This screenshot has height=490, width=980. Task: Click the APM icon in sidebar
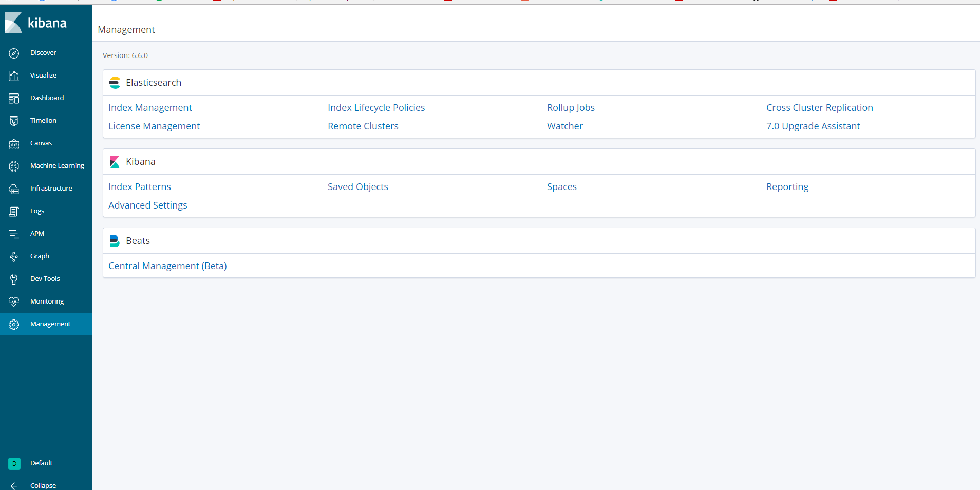click(14, 234)
